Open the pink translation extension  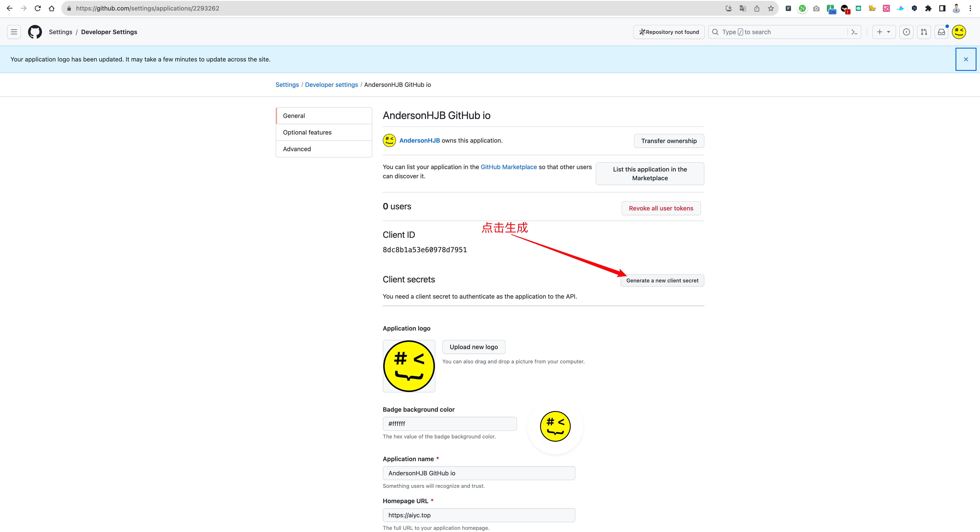[x=886, y=8]
